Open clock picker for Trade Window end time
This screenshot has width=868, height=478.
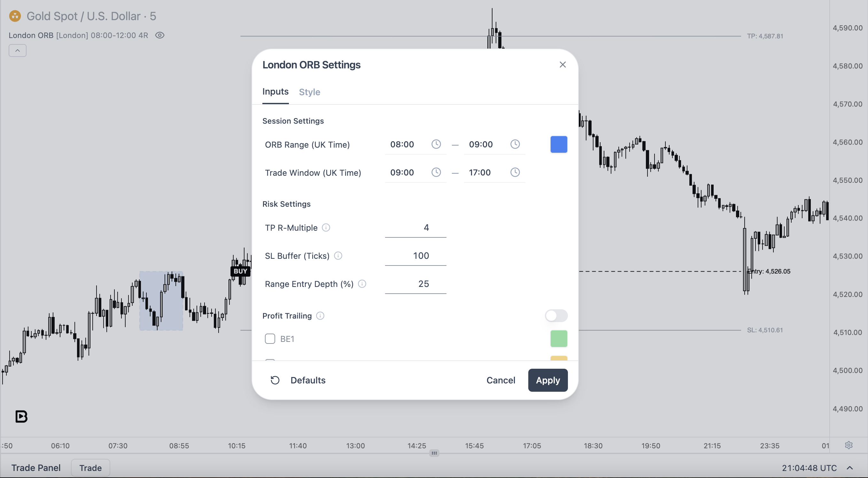[515, 173]
